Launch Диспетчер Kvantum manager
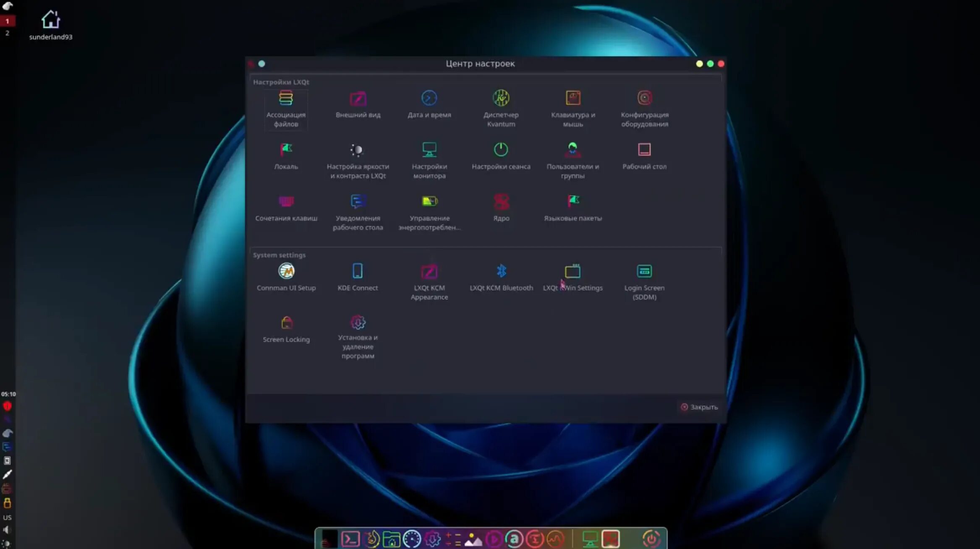 pos(501,109)
